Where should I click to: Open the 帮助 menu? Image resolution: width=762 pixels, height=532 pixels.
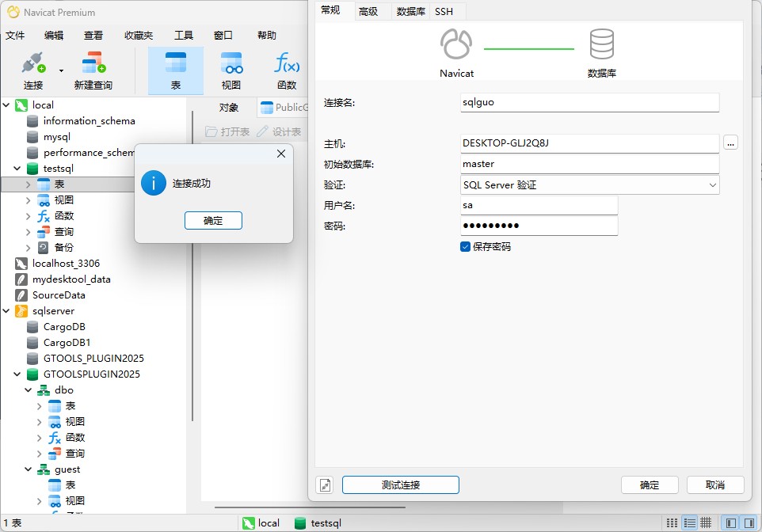tap(267, 36)
